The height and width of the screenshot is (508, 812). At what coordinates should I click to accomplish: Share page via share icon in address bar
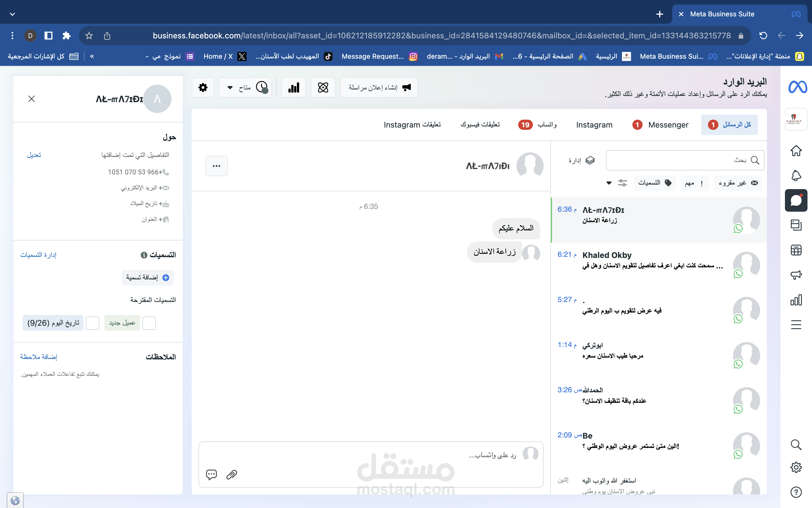107,36
